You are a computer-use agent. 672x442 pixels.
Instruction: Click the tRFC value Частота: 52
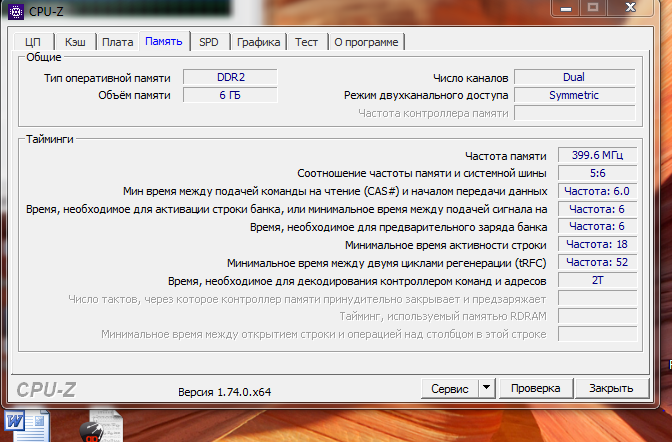(x=597, y=262)
